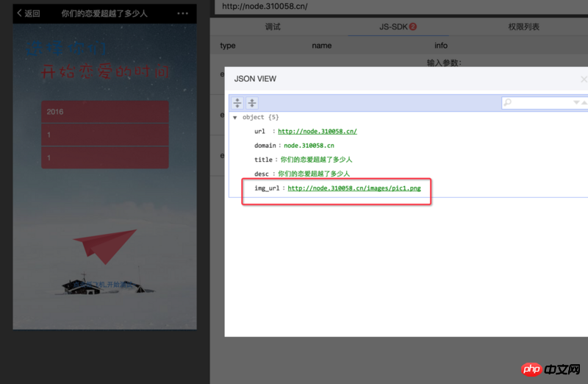This screenshot has height=384, width=588.
Task: Click the red paper airplane image
Action: tap(105, 246)
